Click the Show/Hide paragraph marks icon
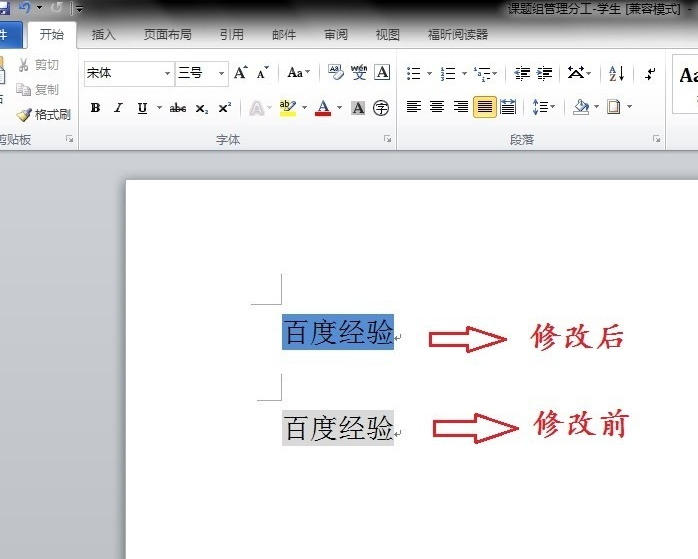 (650, 73)
